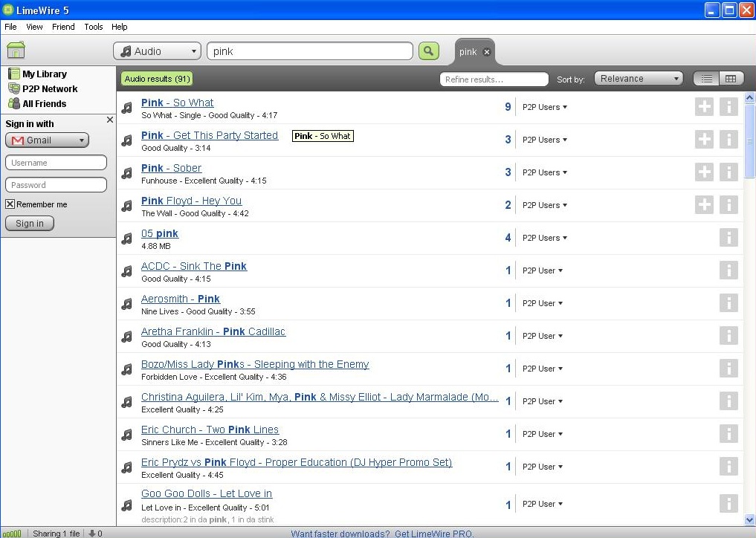Focus the Username field
The image size is (756, 538).
(x=56, y=163)
